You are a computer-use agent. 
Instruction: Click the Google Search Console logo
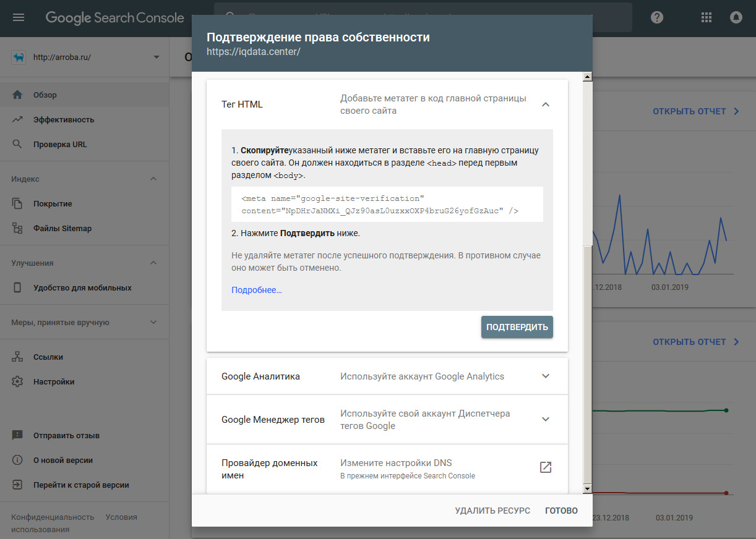point(115,17)
